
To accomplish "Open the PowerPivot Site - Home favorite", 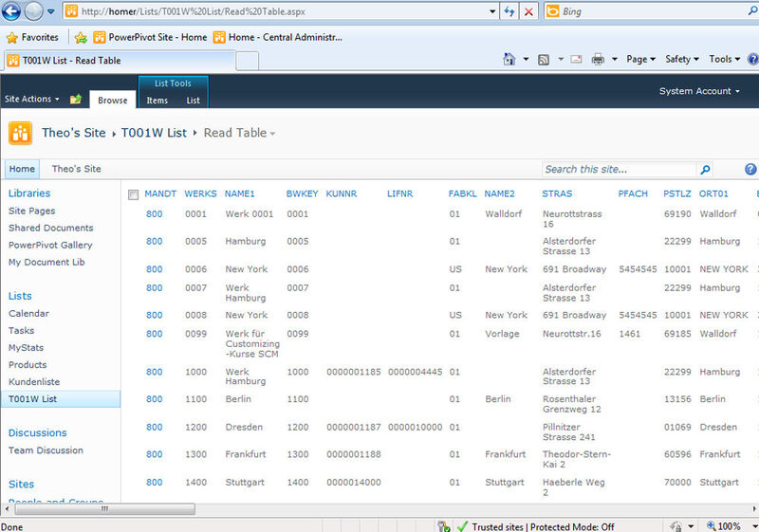I will 150,37.
